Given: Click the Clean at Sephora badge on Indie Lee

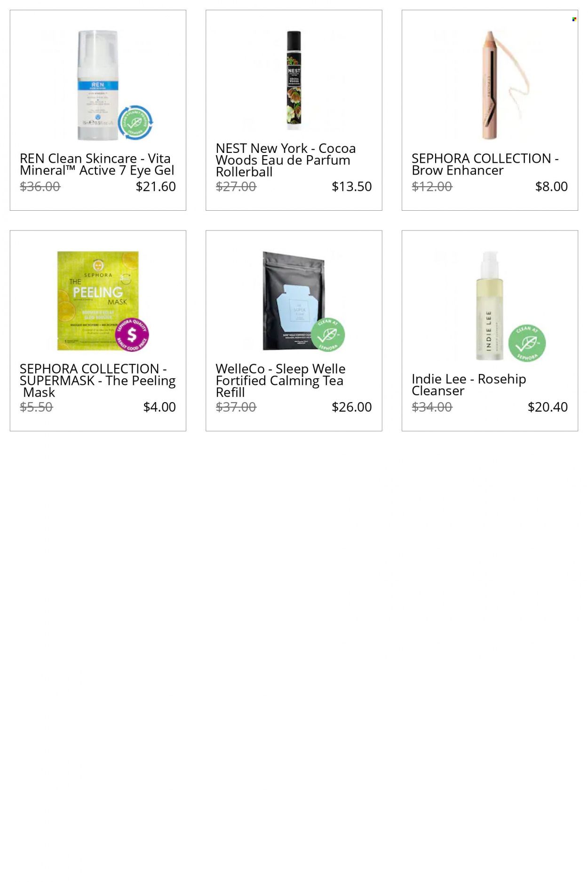Looking at the screenshot, I should click(x=527, y=343).
